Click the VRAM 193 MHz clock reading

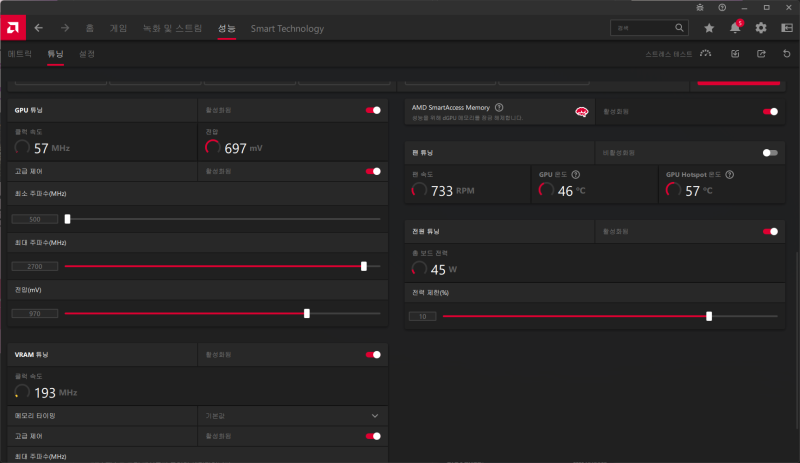[x=56, y=393]
